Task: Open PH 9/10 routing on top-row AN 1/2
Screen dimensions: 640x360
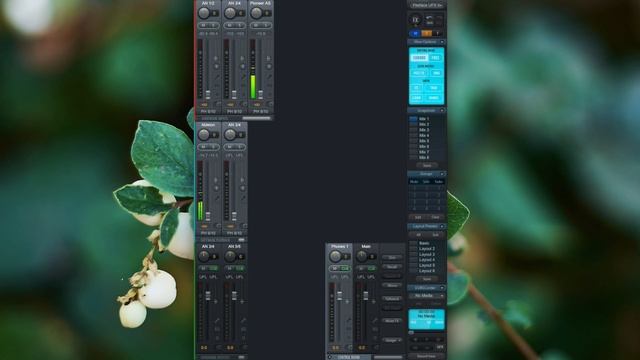Action: [208, 111]
